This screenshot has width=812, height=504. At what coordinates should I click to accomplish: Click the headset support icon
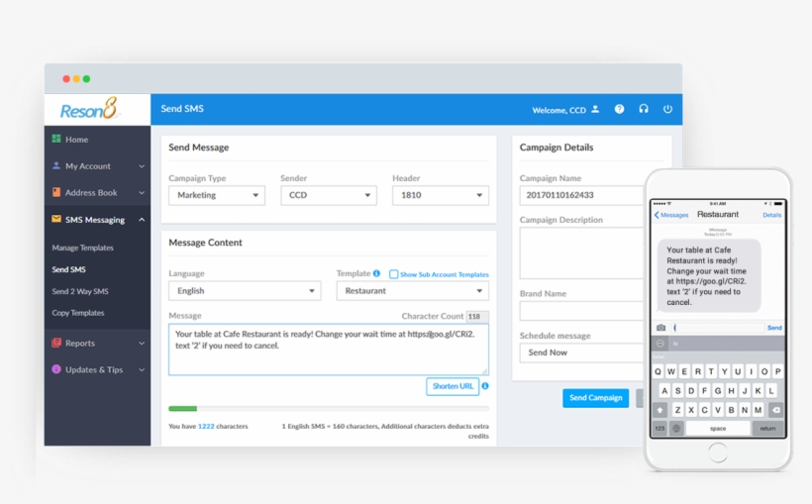[644, 109]
